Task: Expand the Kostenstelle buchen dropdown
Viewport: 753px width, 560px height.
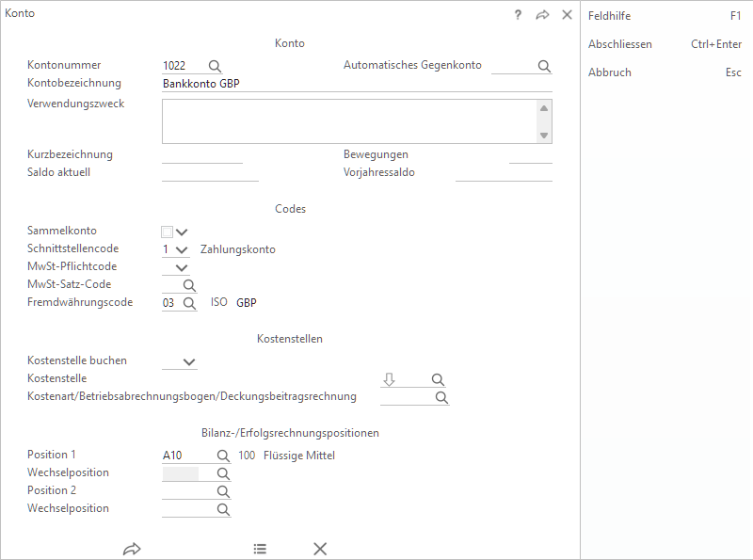Action: pyautogui.click(x=189, y=361)
